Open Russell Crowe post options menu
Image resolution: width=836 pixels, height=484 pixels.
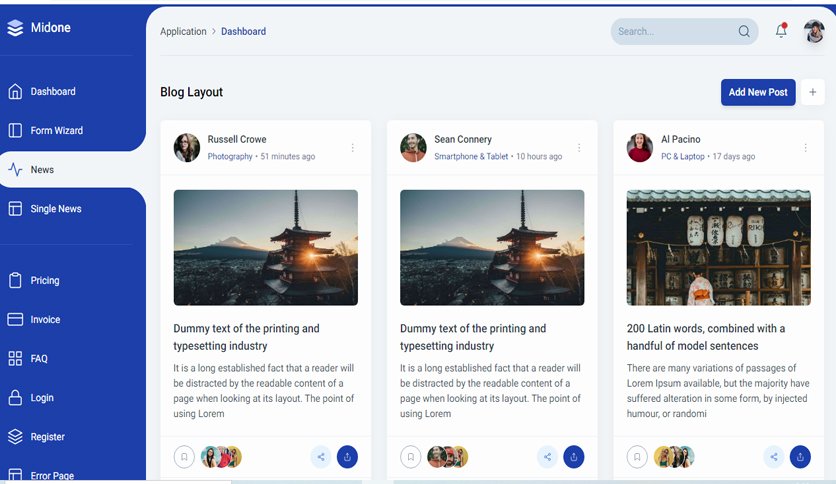(352, 148)
